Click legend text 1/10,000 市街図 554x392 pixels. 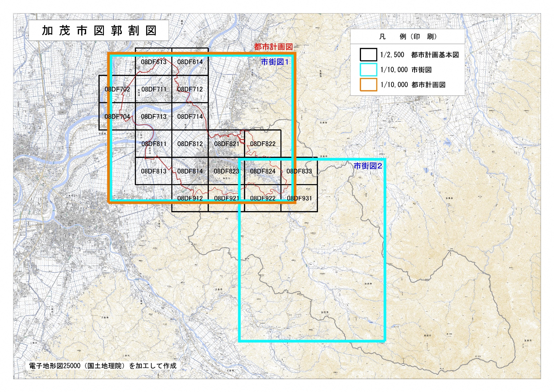(x=406, y=70)
